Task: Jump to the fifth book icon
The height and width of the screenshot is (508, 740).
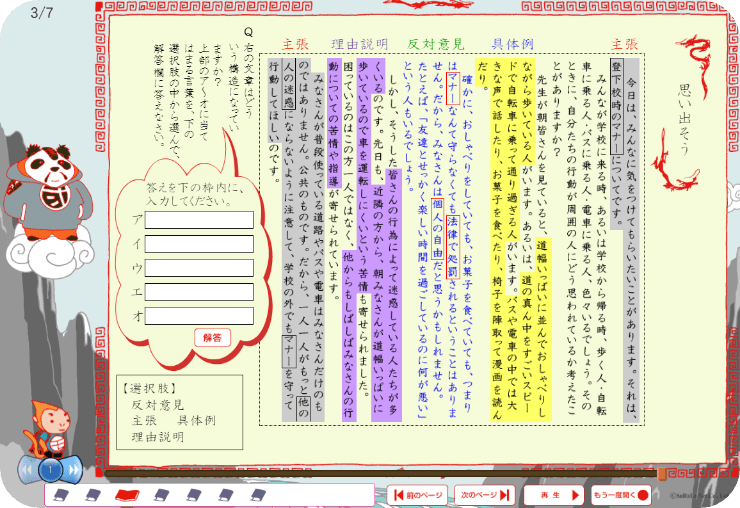Action: pos(192,494)
